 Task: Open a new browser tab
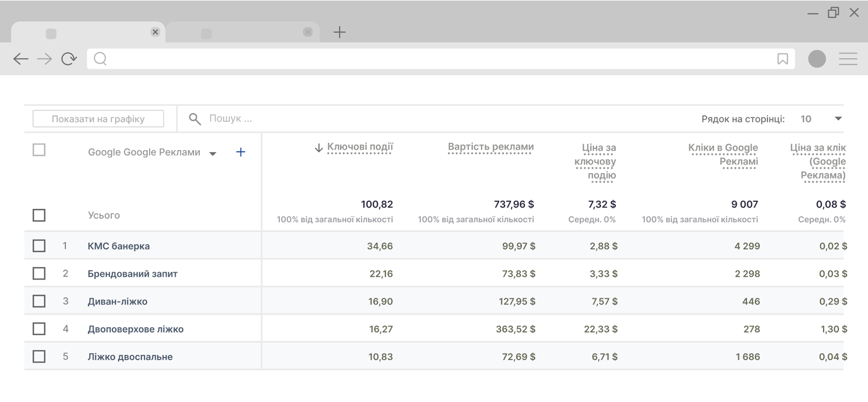click(x=340, y=32)
